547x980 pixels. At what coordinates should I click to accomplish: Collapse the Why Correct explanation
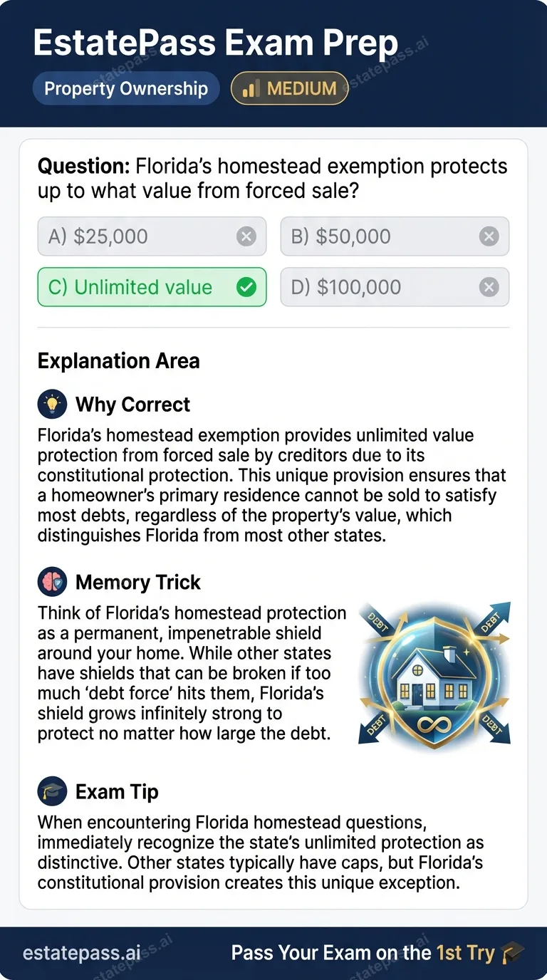[132, 404]
